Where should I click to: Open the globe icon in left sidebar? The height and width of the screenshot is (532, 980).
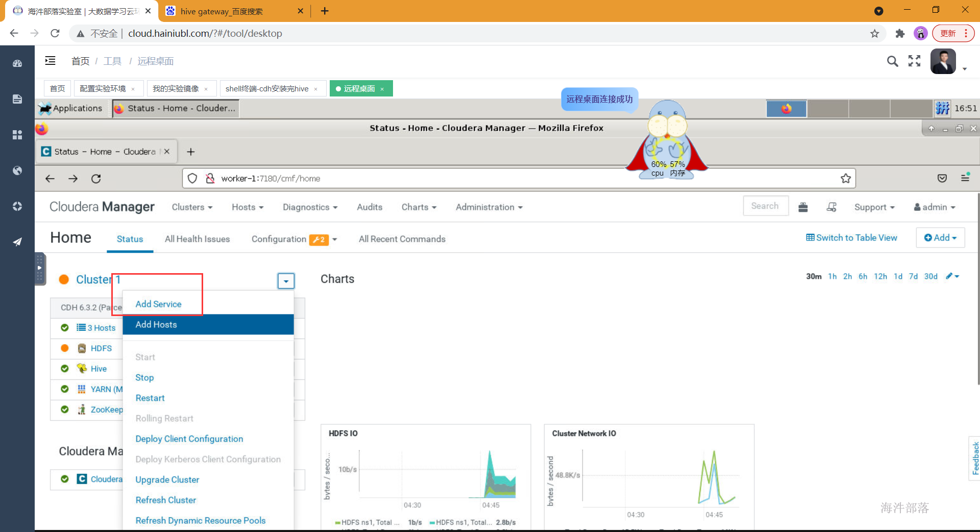pos(17,171)
